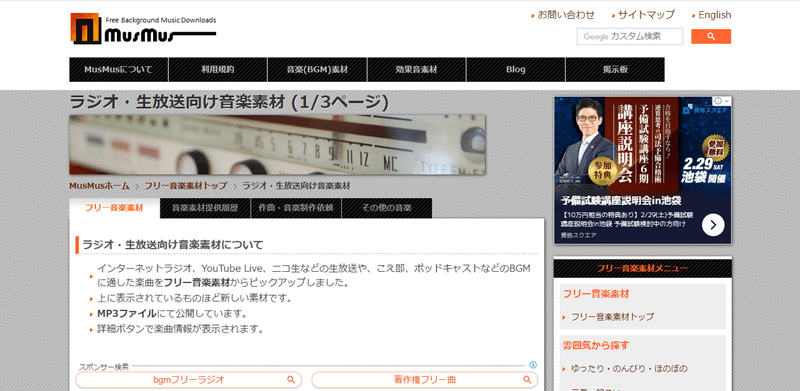The image size is (800, 391).
Task: Go to MusMusホーム breadcrumb
Action: pyautogui.click(x=99, y=186)
